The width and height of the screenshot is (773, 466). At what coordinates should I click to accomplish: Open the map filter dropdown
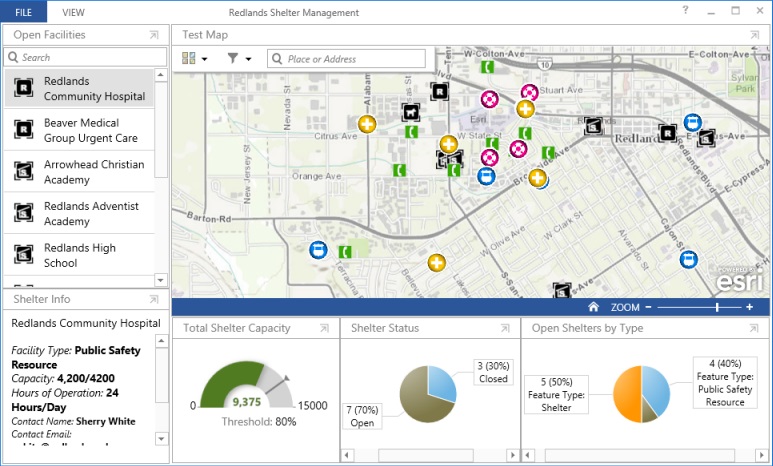pos(239,59)
